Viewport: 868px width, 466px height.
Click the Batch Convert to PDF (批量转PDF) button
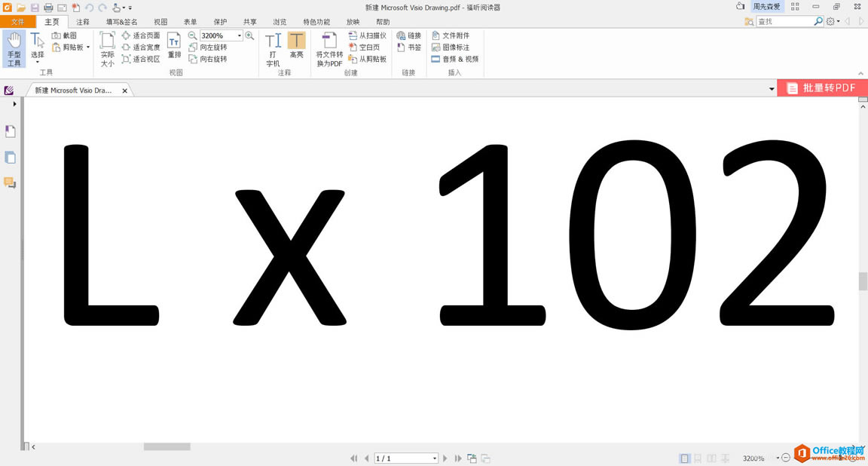pos(821,88)
